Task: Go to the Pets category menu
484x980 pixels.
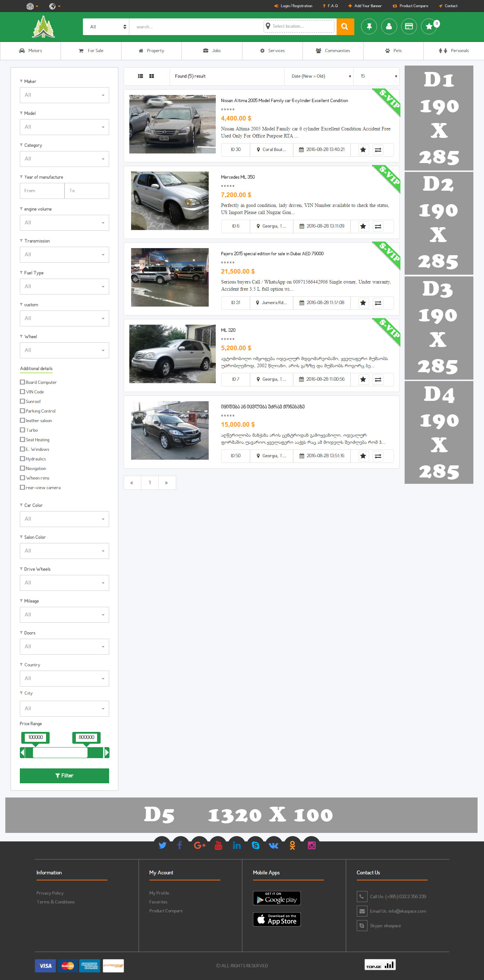Action: coord(393,51)
